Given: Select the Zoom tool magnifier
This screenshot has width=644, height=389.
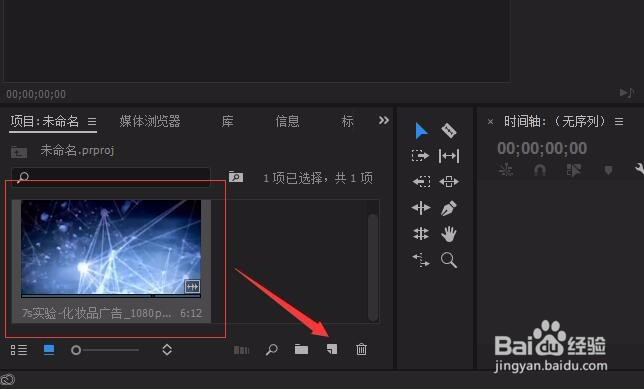Looking at the screenshot, I should coord(448,260).
